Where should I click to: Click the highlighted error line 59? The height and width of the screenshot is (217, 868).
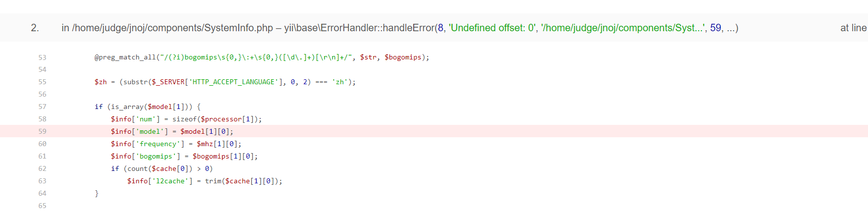pos(434,131)
